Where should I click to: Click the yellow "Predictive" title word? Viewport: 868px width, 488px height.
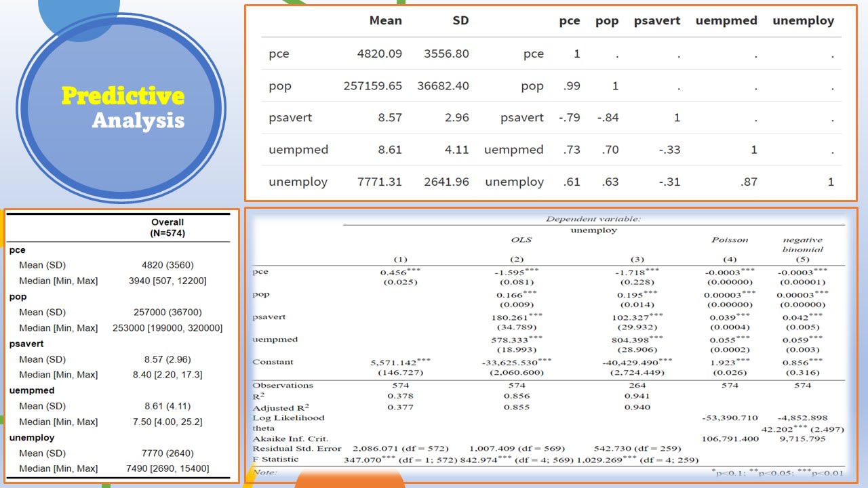click(x=123, y=96)
